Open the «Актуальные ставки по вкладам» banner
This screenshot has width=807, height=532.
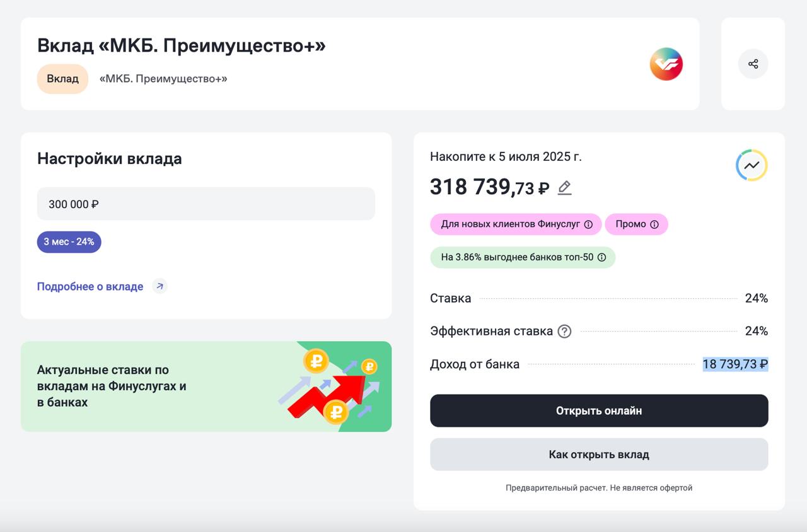point(206,386)
